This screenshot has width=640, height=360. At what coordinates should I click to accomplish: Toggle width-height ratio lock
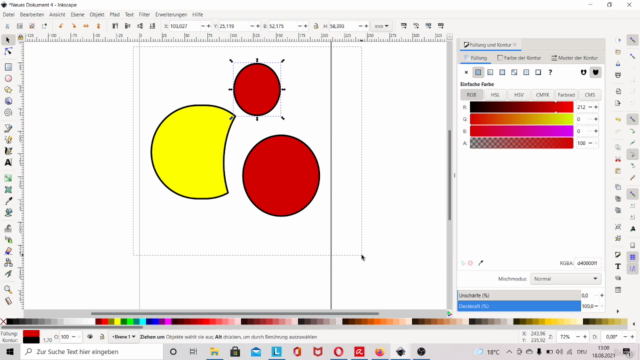316,26
